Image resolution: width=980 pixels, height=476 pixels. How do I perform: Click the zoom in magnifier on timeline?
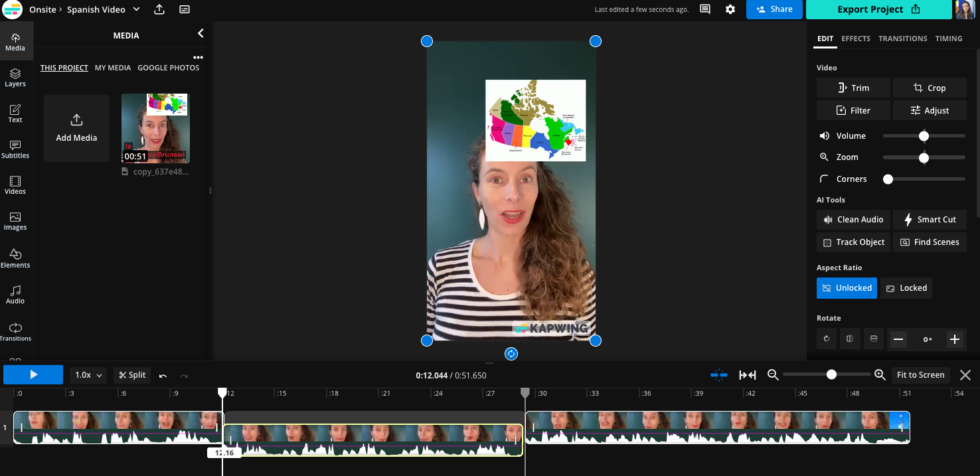[x=880, y=375]
